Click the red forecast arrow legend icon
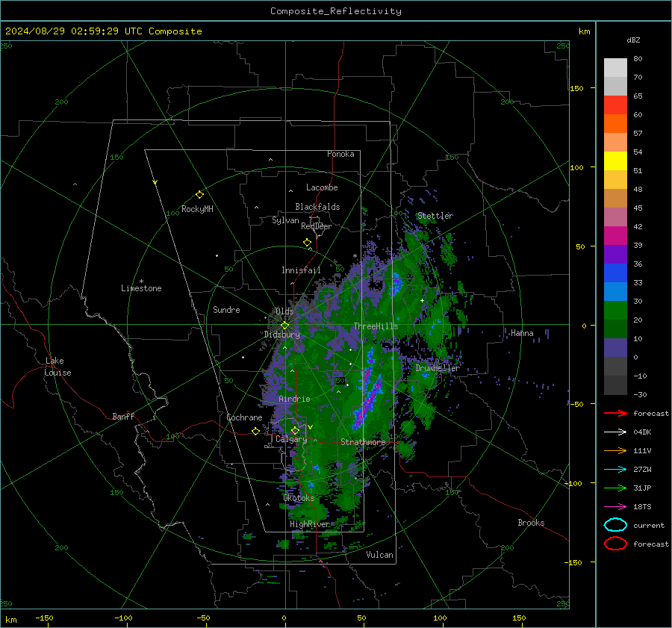Image resolution: width=672 pixels, height=628 pixels. coord(615,413)
